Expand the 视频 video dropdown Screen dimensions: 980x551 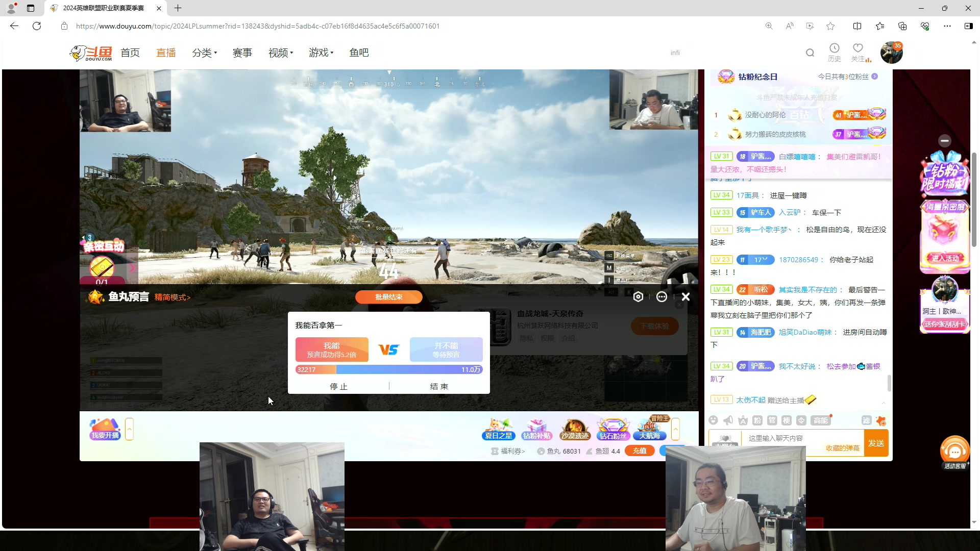[281, 53]
